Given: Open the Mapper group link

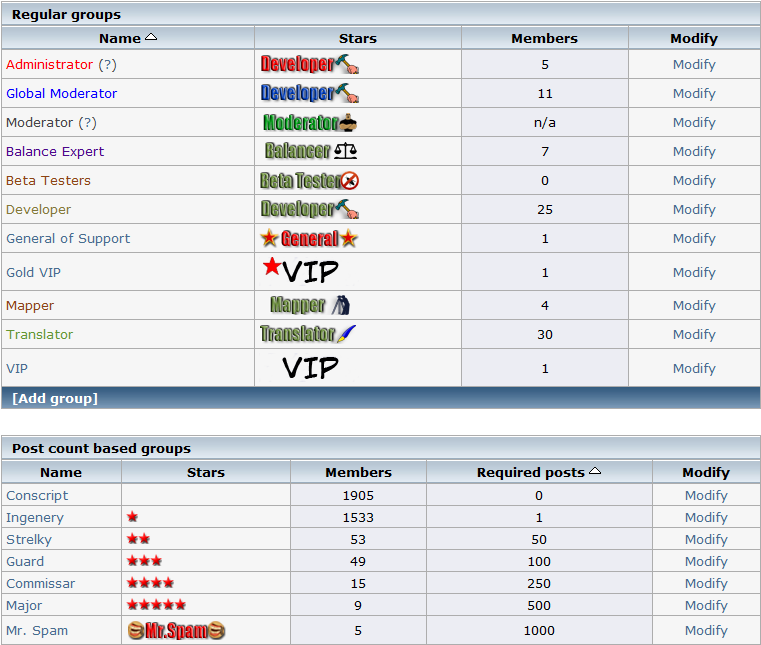Looking at the screenshot, I should click(x=30, y=306).
